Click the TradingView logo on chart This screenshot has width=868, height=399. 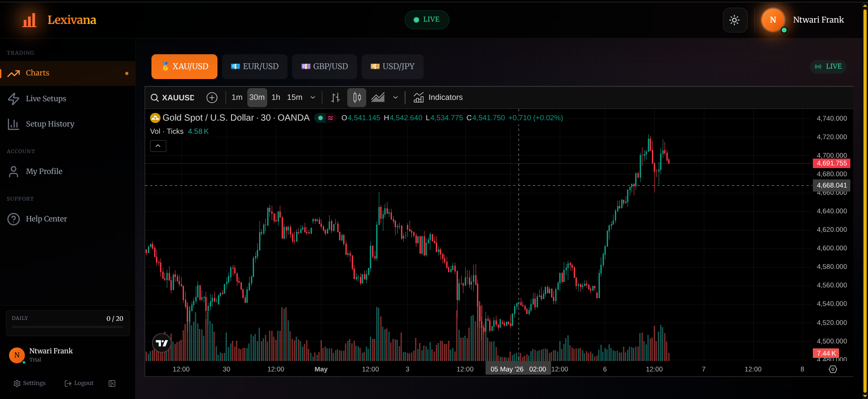click(161, 343)
